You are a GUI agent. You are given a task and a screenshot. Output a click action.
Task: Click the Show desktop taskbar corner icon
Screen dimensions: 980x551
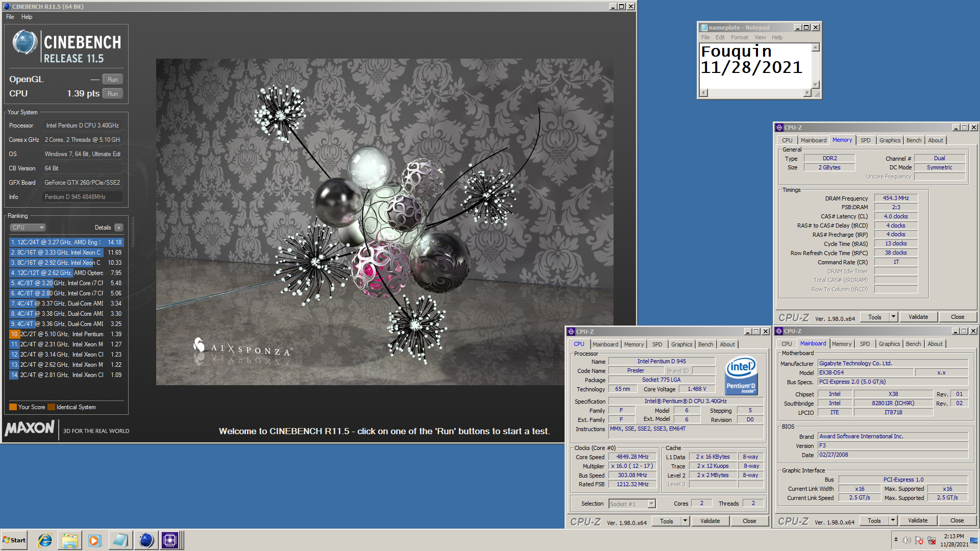[x=974, y=540]
